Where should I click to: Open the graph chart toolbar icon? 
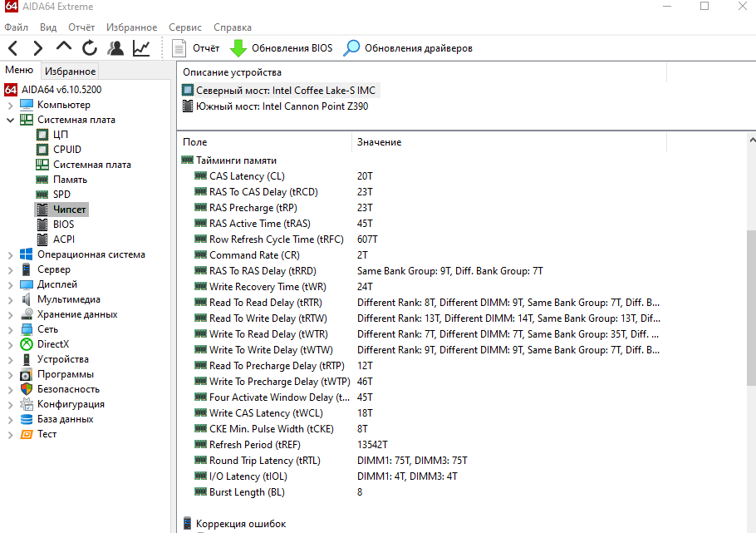click(x=141, y=48)
